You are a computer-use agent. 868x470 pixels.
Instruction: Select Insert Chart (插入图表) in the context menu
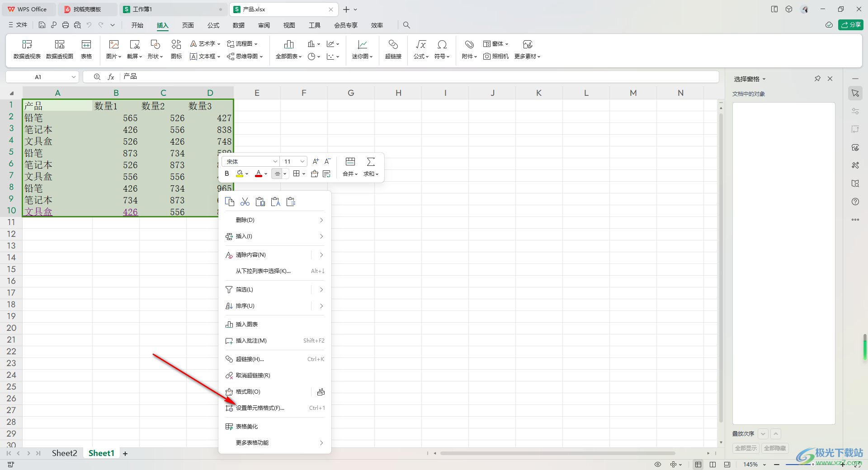click(275, 324)
